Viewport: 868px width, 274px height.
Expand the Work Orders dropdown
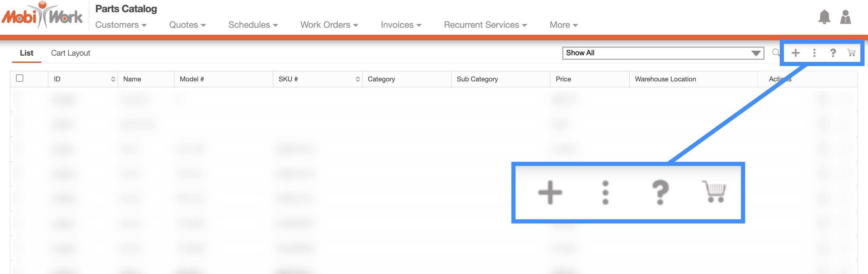329,25
